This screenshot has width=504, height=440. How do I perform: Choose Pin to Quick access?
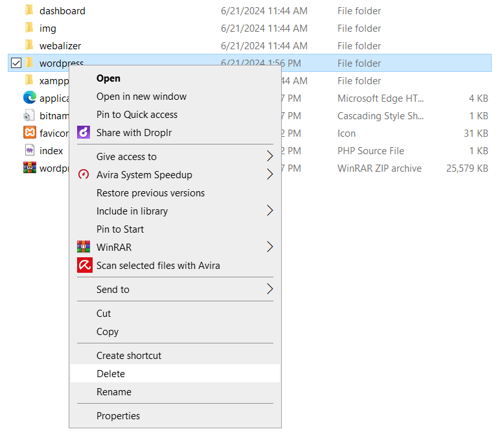click(x=175, y=115)
